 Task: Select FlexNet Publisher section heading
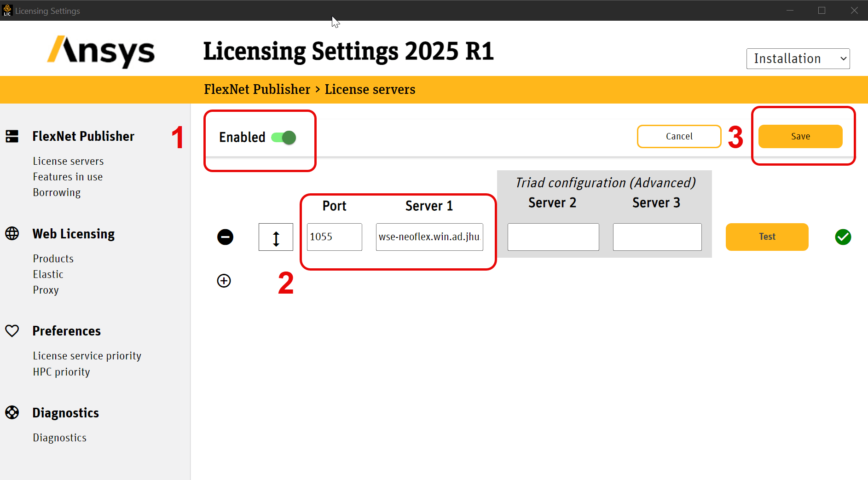83,136
